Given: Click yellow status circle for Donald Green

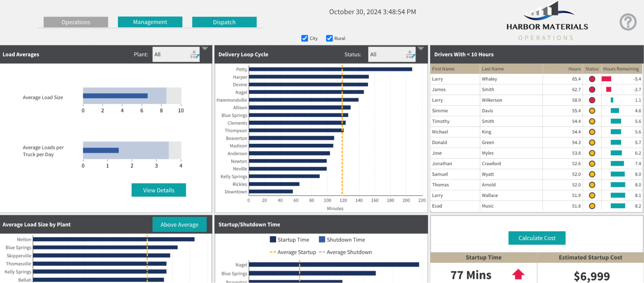Looking at the screenshot, I should [x=592, y=142].
